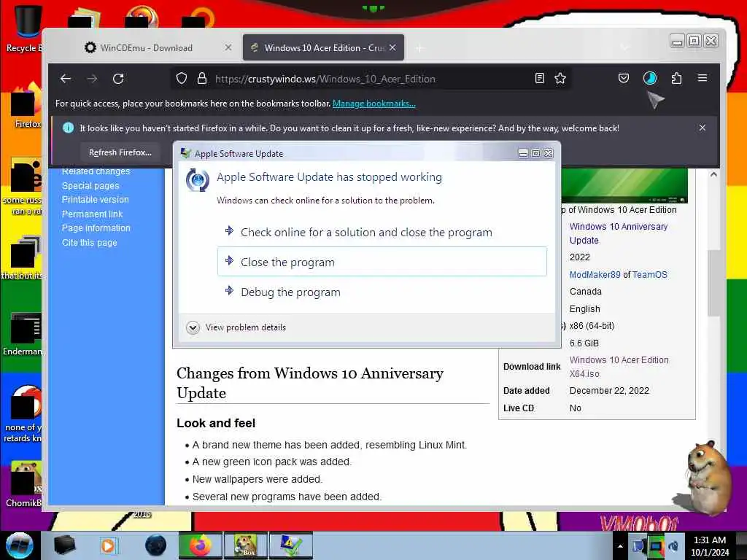Open the TeamOS link
747x560 pixels.
coord(650,275)
